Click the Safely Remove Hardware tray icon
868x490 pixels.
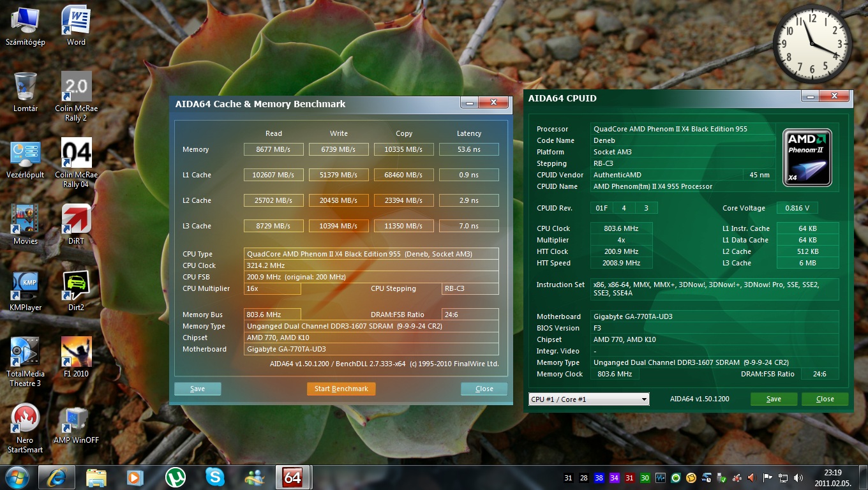pos(722,478)
